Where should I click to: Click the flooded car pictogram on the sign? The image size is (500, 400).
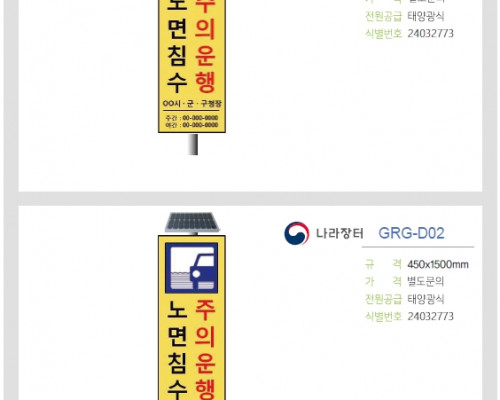click(x=192, y=268)
